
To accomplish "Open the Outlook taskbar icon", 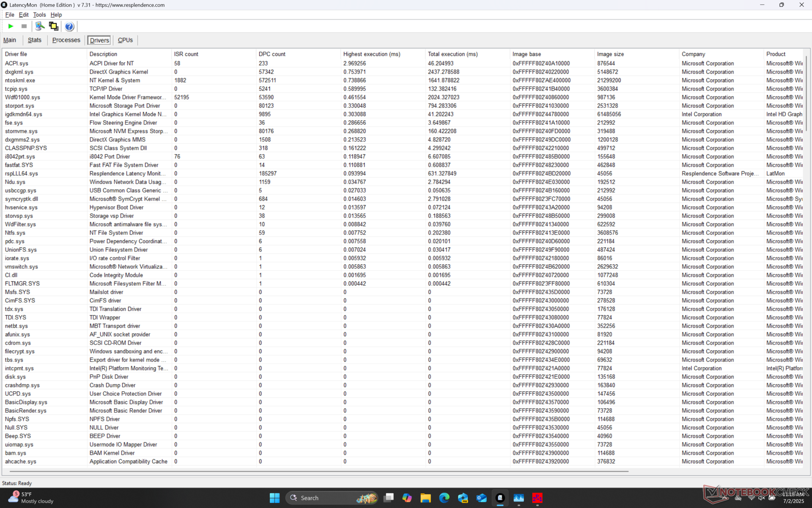I will (481, 498).
